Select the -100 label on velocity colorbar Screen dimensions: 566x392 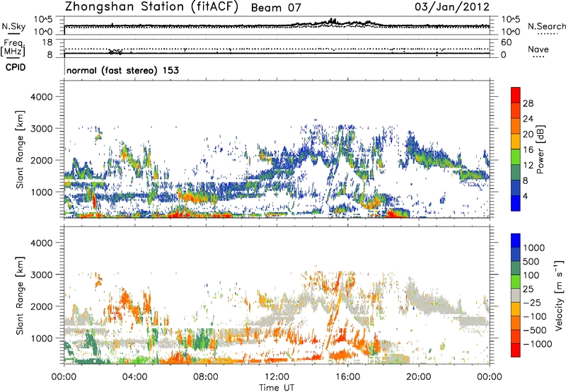tap(535, 316)
